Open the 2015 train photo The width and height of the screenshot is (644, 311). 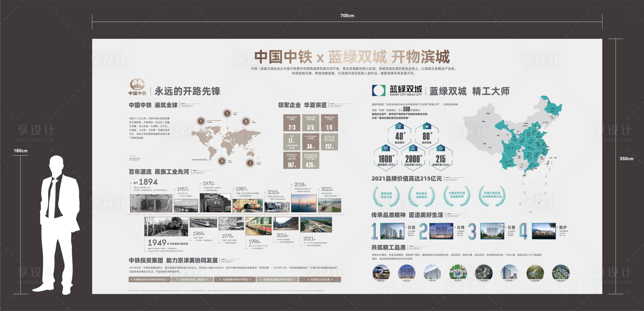[277, 208]
